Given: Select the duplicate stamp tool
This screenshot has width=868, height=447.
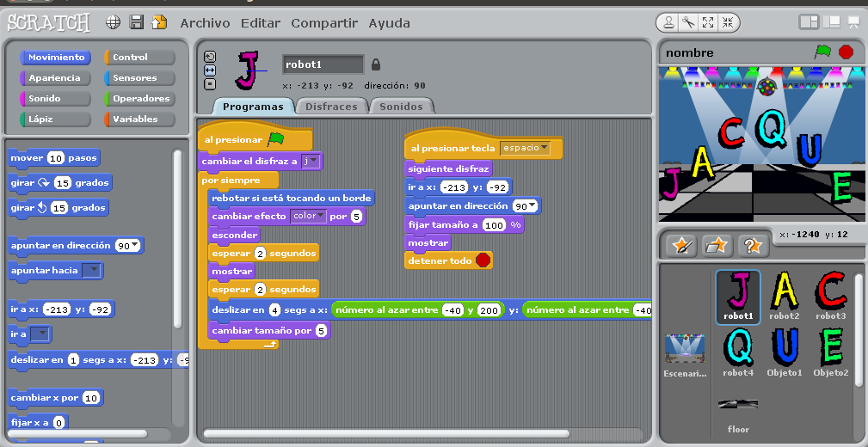Looking at the screenshot, I should pyautogui.click(x=669, y=22).
